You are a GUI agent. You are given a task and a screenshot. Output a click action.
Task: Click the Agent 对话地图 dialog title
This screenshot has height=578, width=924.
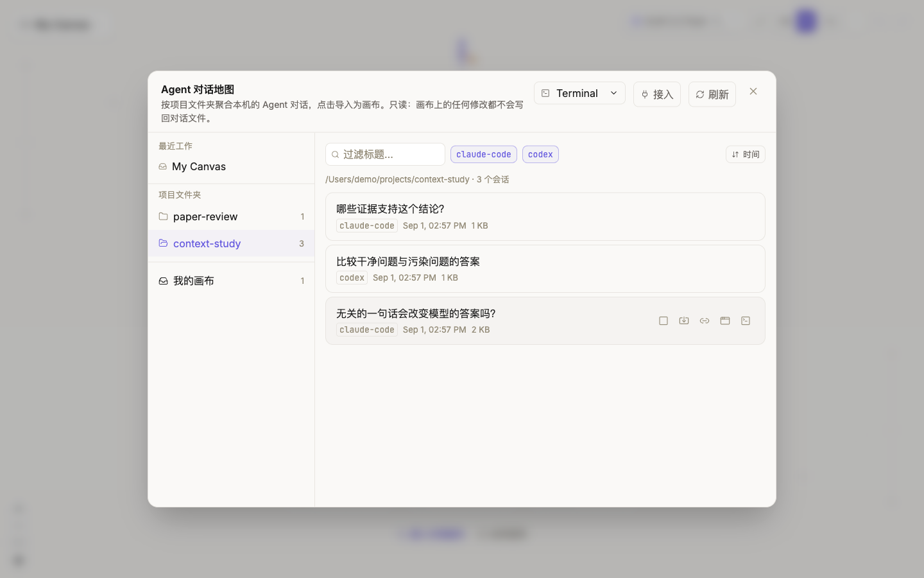pyautogui.click(x=198, y=89)
